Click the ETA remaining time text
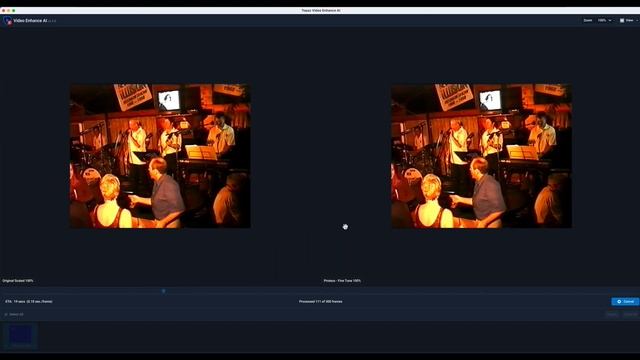The height and width of the screenshot is (360, 640). tap(29, 302)
